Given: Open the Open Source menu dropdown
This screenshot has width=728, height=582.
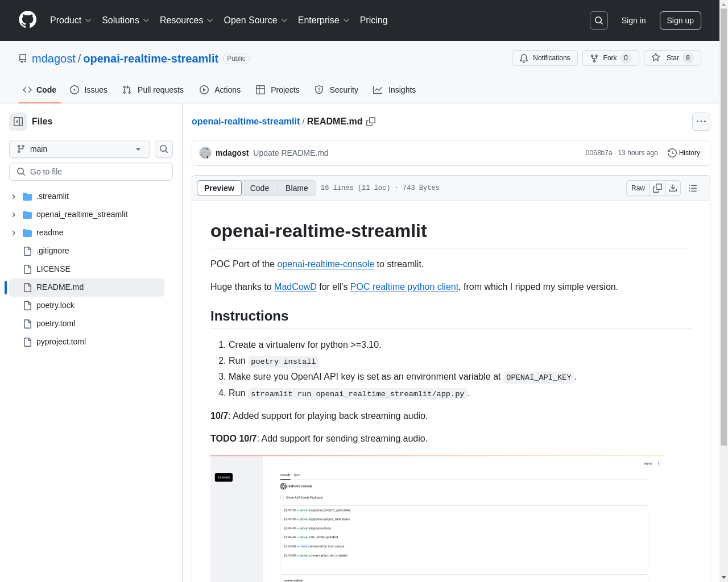Looking at the screenshot, I should (256, 20).
